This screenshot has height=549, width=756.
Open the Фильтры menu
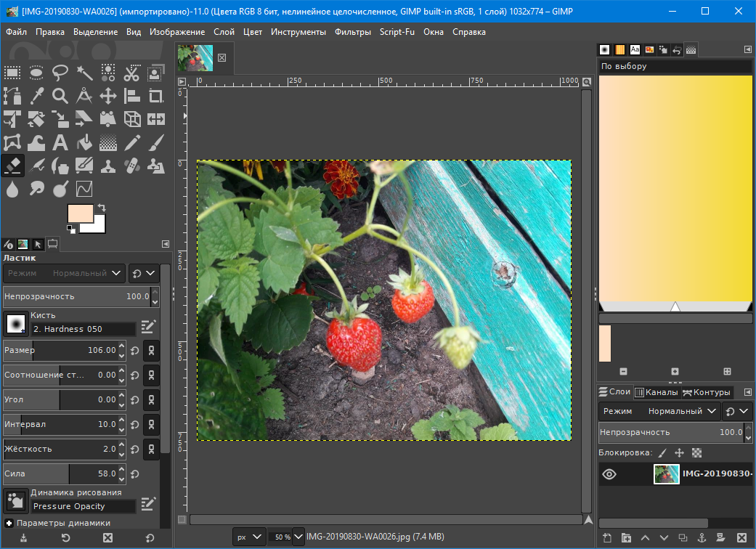[x=353, y=32]
